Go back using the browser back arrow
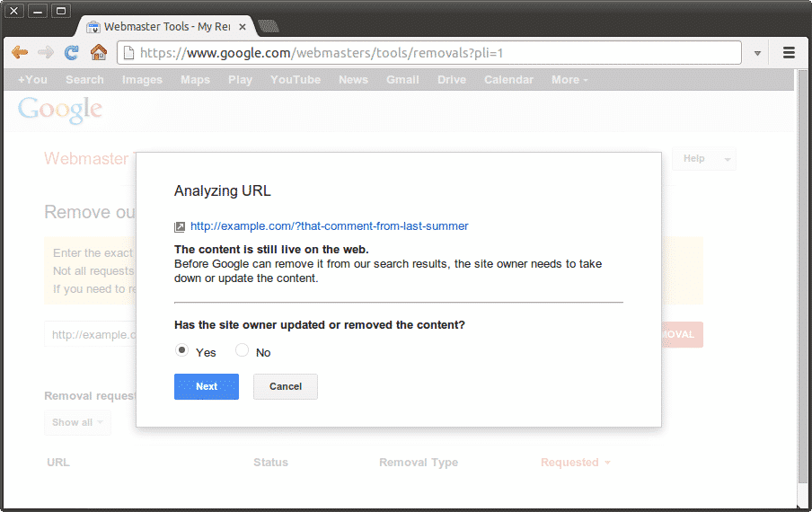812x512 pixels. 20,52
